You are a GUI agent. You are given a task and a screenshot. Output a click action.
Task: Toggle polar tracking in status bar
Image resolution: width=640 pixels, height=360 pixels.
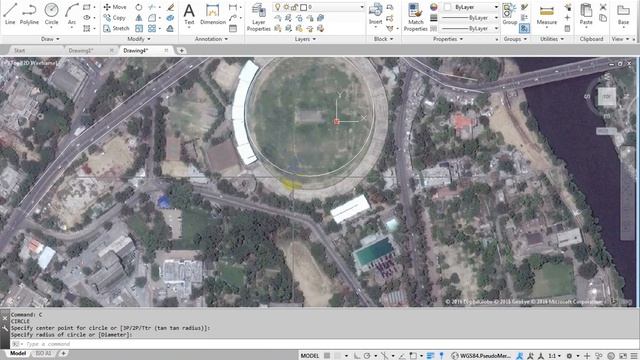[x=367, y=356]
